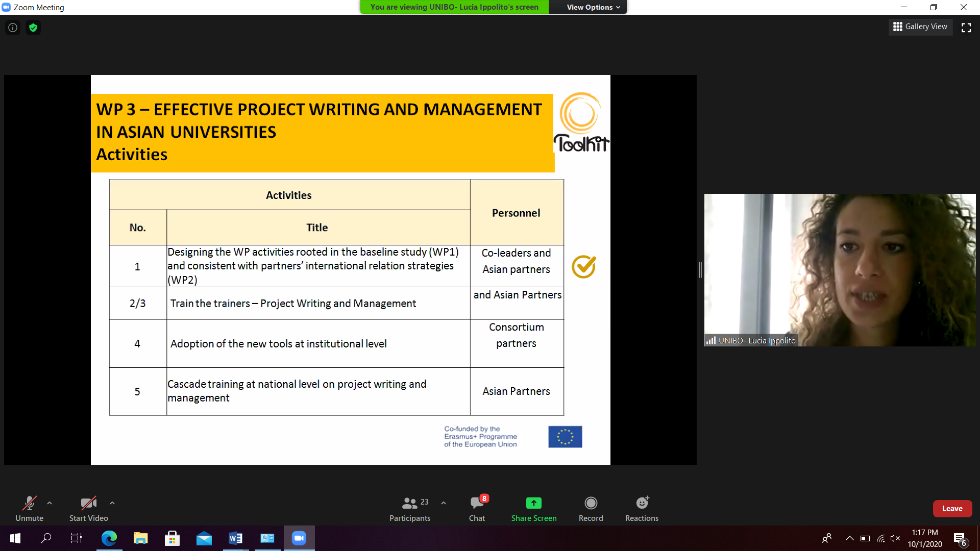Open People icon in system tray
980x551 pixels.
click(827, 538)
